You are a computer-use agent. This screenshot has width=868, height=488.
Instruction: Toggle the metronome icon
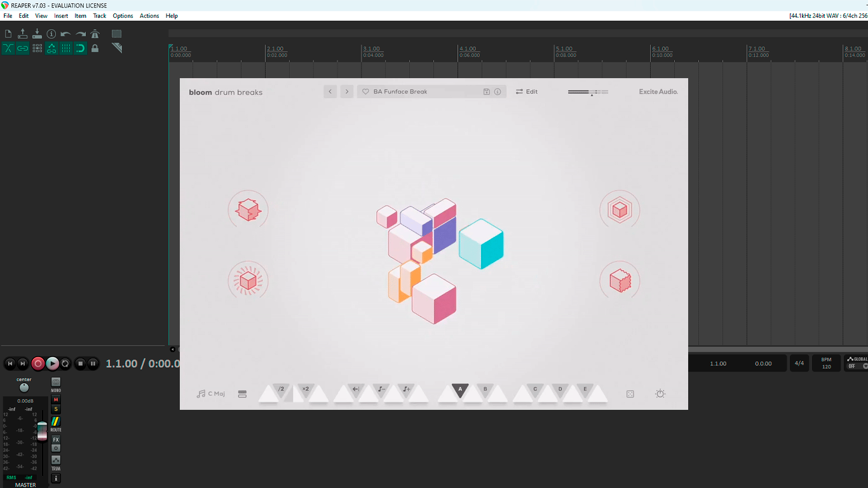95,34
